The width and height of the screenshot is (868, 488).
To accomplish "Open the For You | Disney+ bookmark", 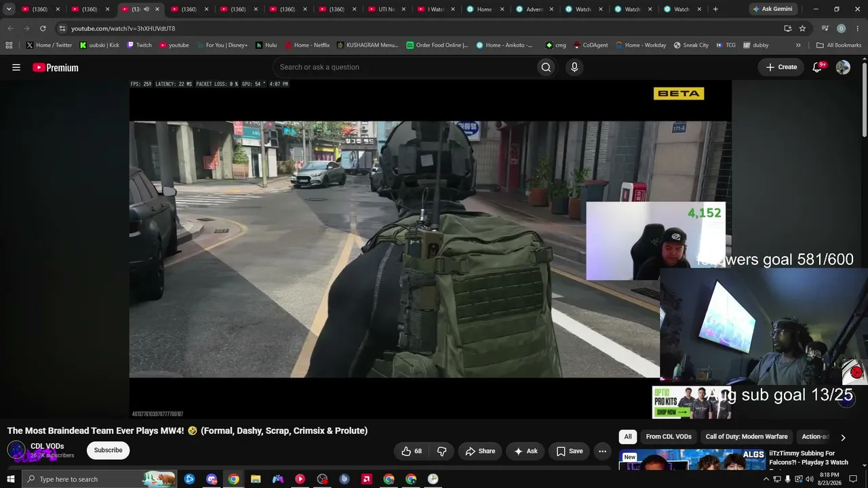I will pos(222,45).
